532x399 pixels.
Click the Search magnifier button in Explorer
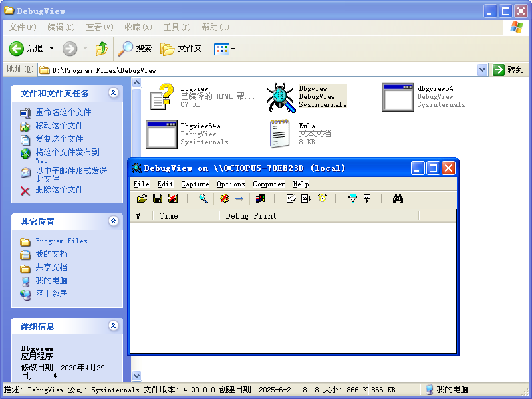pyautogui.click(x=135, y=49)
